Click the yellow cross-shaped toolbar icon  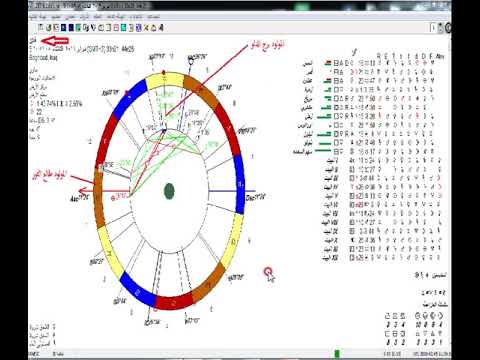point(146,28)
